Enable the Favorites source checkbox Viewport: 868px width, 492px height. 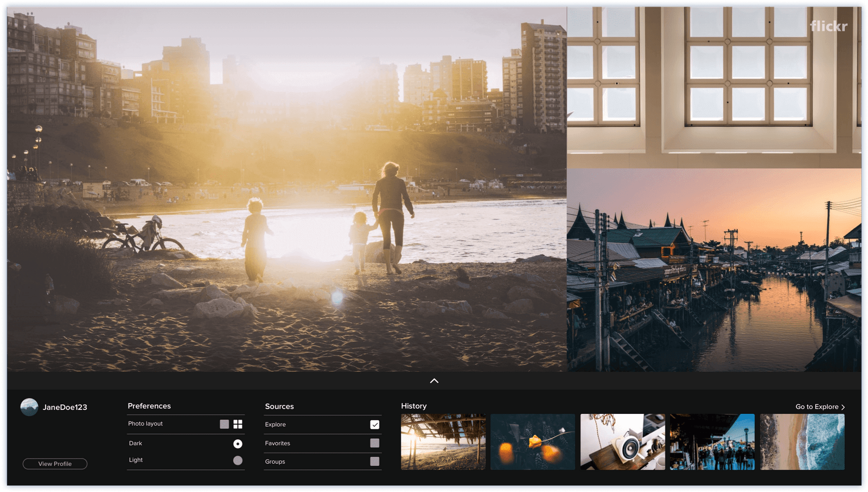point(374,443)
